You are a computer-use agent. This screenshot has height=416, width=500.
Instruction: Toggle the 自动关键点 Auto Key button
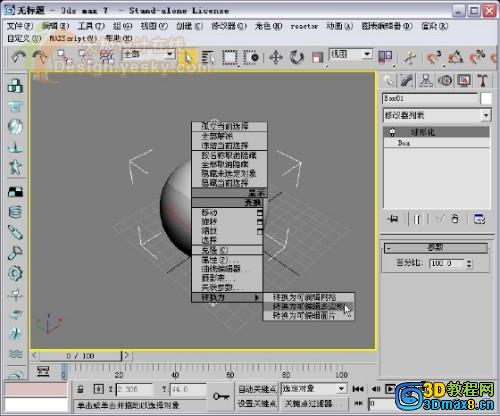pos(257,389)
